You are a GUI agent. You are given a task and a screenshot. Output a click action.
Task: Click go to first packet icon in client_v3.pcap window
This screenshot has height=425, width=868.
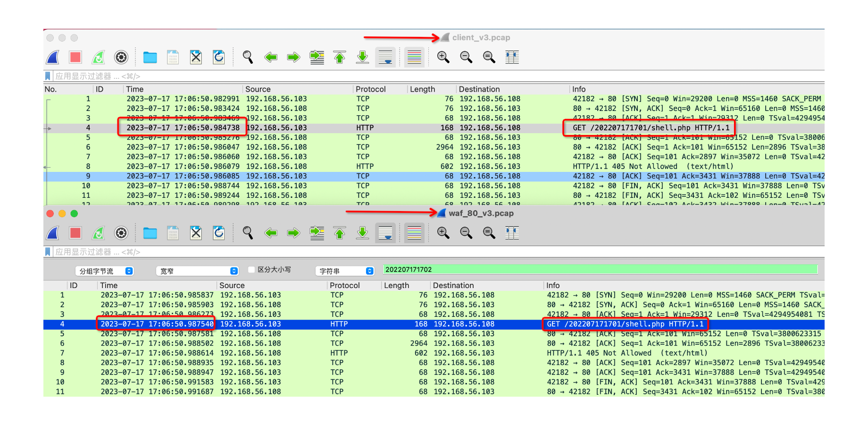pyautogui.click(x=340, y=57)
